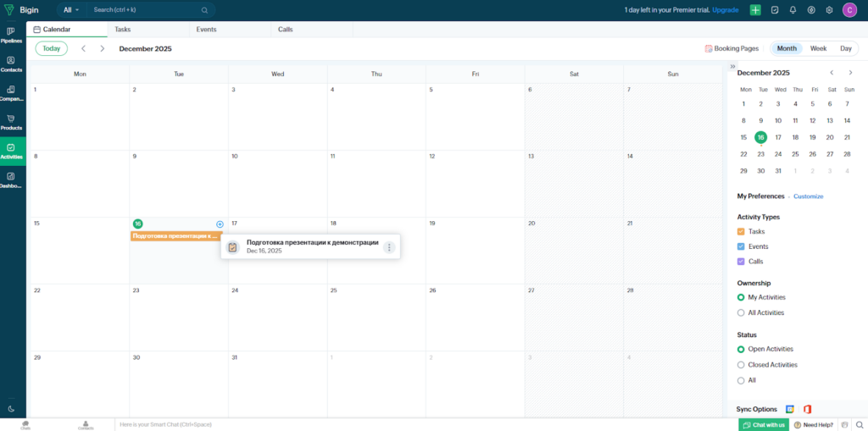
Task: Go to previous month in main calendar
Action: pos(84,48)
